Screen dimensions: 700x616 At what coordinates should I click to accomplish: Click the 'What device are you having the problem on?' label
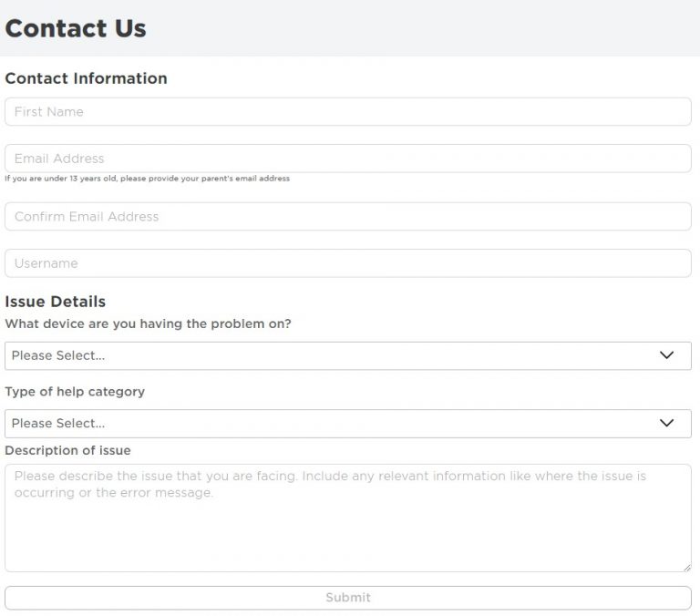pos(148,323)
